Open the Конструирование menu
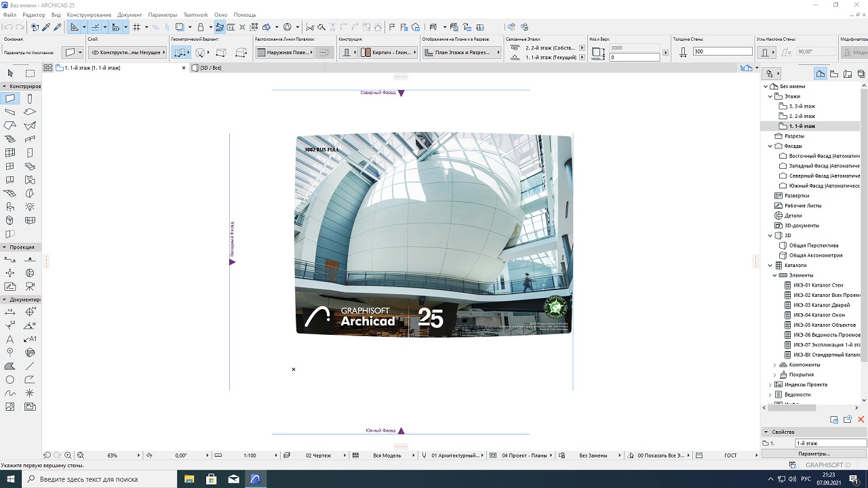Image resolution: width=868 pixels, height=488 pixels. coord(89,14)
